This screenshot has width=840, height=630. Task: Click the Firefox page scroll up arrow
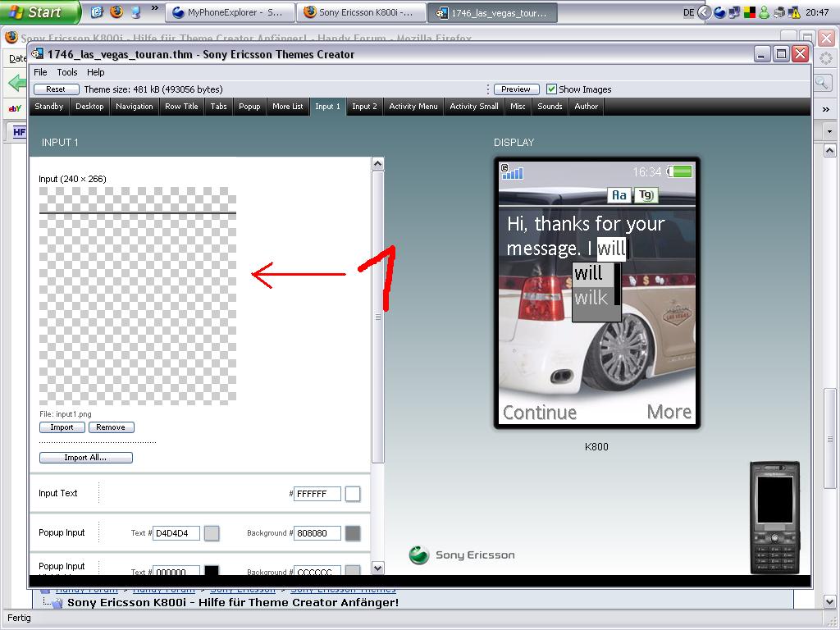(x=829, y=151)
